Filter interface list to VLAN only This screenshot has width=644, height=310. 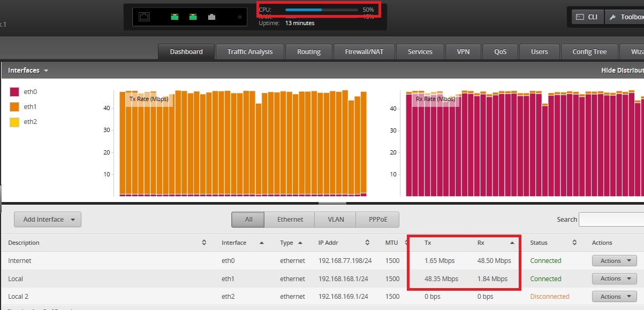click(335, 219)
